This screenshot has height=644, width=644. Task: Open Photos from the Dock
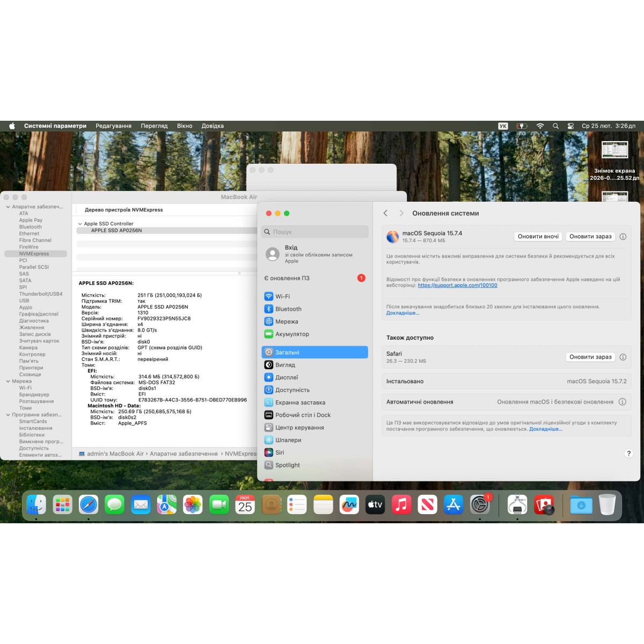[x=193, y=504]
